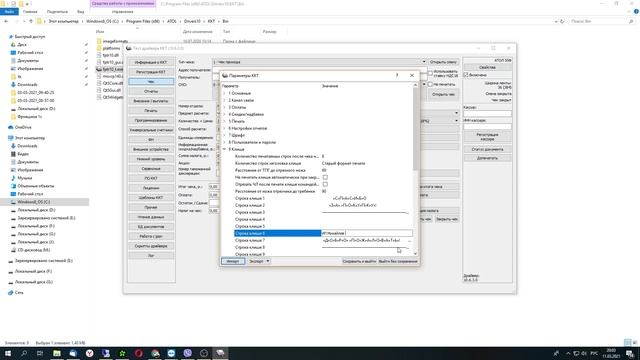Expand '5 Печать' parameter group
Image resolution: width=640 pixels, height=360 pixels.
click(224, 122)
